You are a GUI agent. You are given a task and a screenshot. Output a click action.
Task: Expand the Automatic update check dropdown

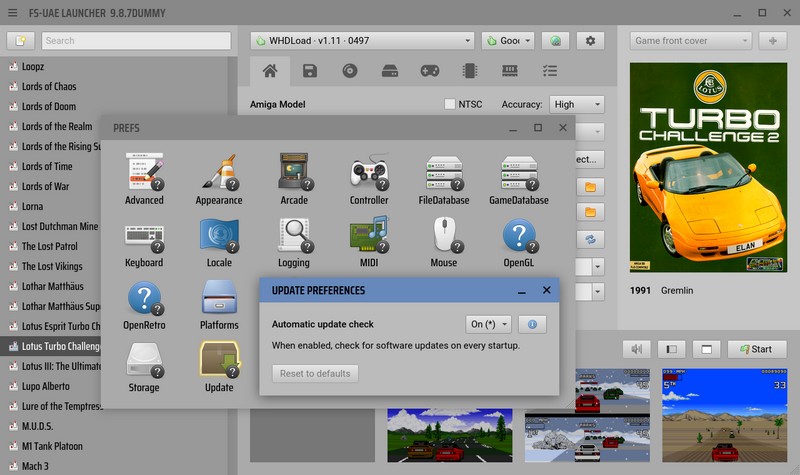490,324
